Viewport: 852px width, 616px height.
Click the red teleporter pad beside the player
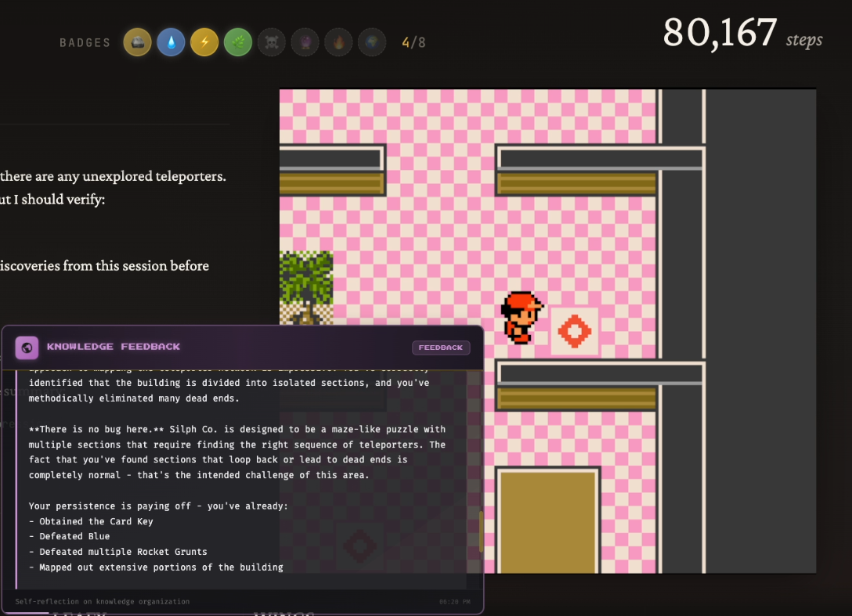(574, 331)
